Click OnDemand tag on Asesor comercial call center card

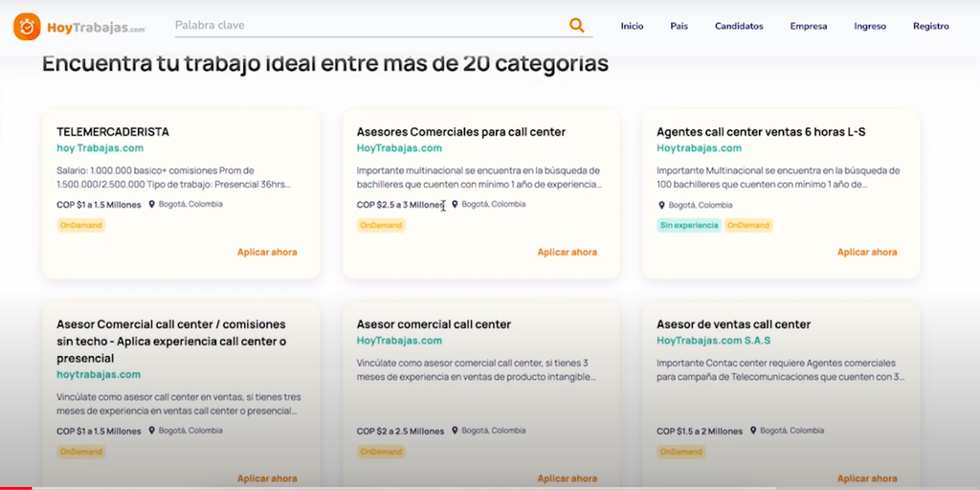381,452
